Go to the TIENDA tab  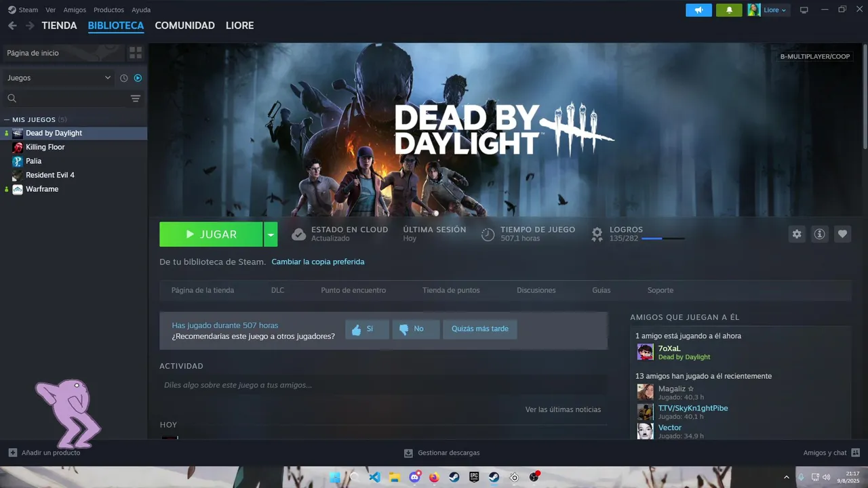point(59,26)
